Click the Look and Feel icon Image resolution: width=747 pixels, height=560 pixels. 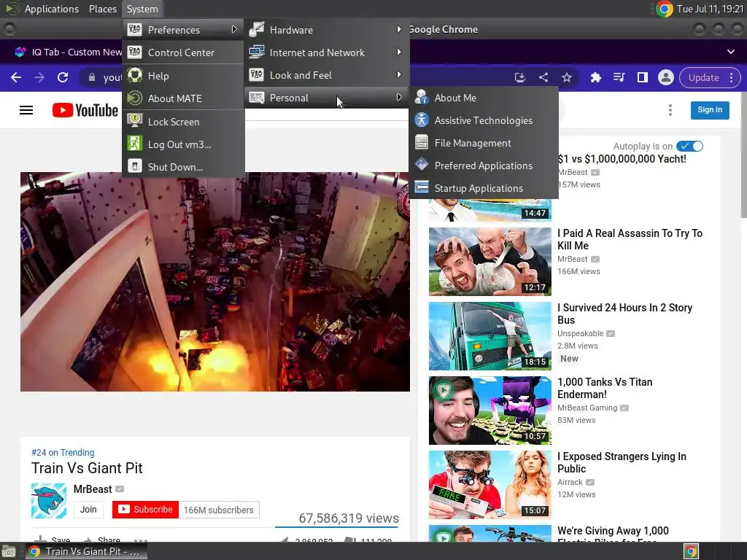(x=256, y=75)
